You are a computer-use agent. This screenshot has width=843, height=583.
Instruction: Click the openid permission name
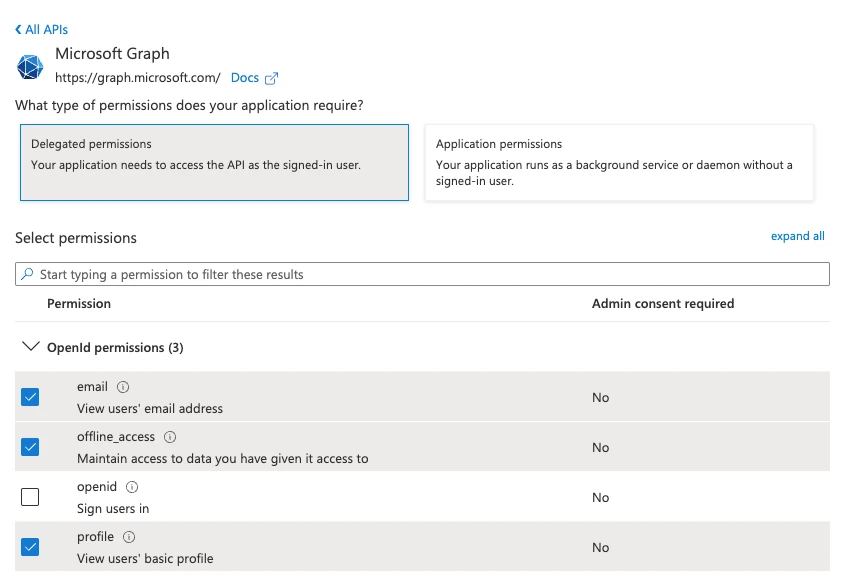tap(97, 487)
